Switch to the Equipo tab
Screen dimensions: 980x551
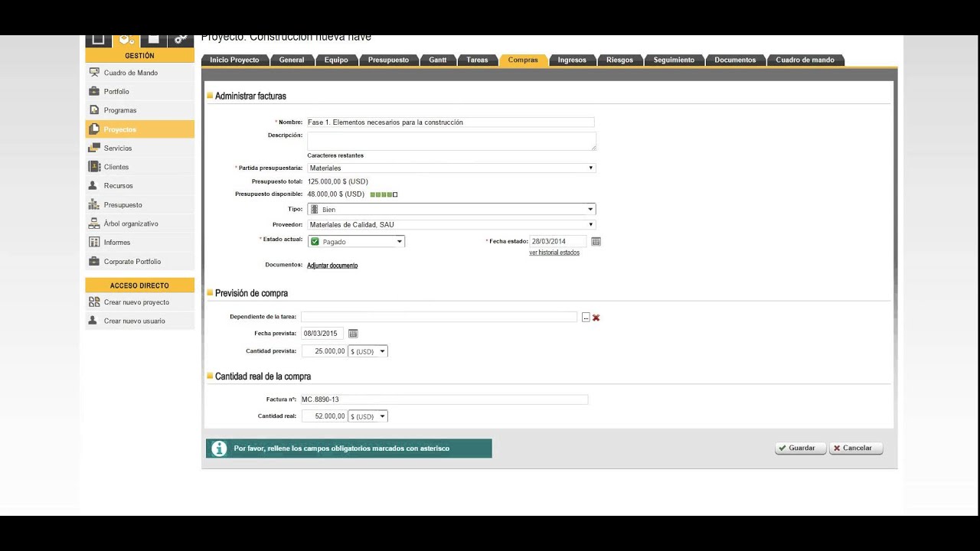coord(336,60)
